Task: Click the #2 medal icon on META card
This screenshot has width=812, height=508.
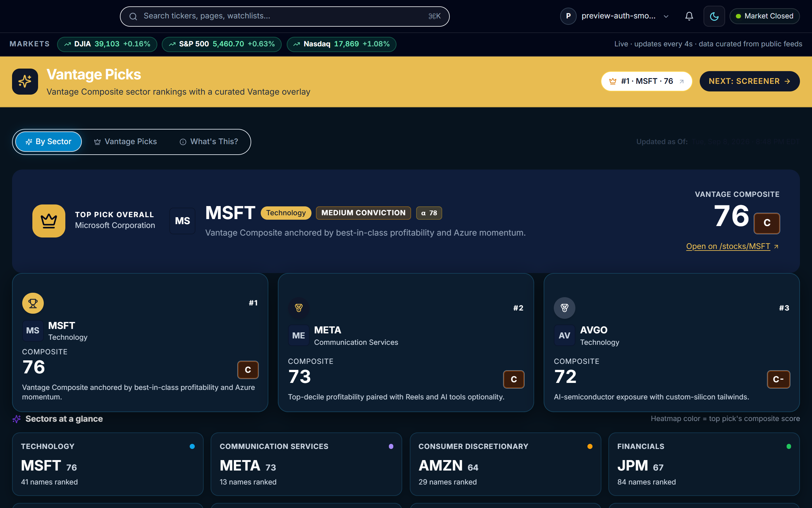Action: tap(298, 308)
